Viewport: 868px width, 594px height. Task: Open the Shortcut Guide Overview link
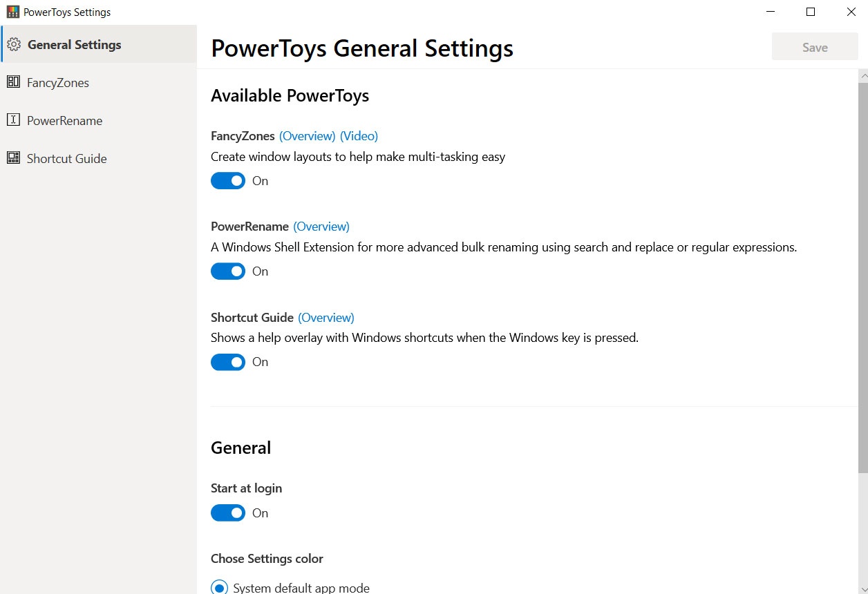326,318
